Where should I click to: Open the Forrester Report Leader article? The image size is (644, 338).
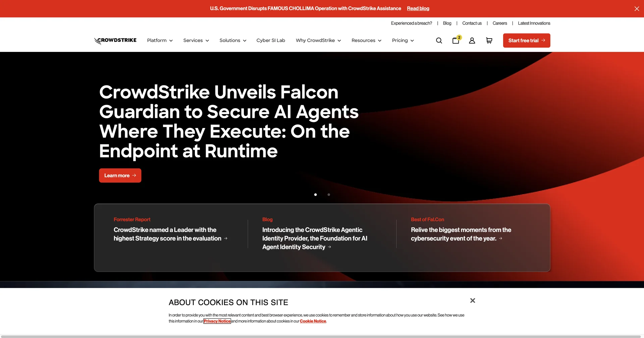[170, 234]
